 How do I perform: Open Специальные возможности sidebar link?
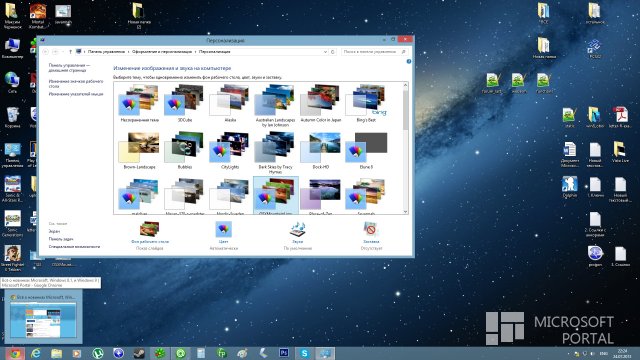coord(74,247)
